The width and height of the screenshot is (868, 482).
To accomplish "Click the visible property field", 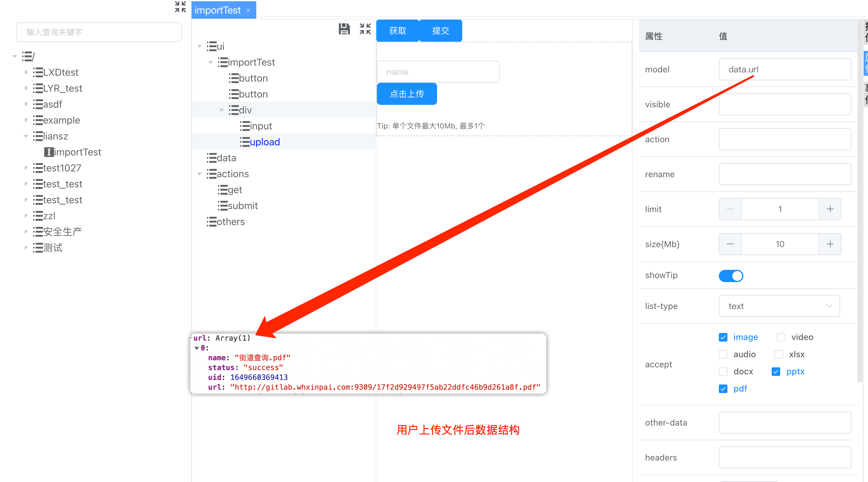I will click(x=785, y=104).
